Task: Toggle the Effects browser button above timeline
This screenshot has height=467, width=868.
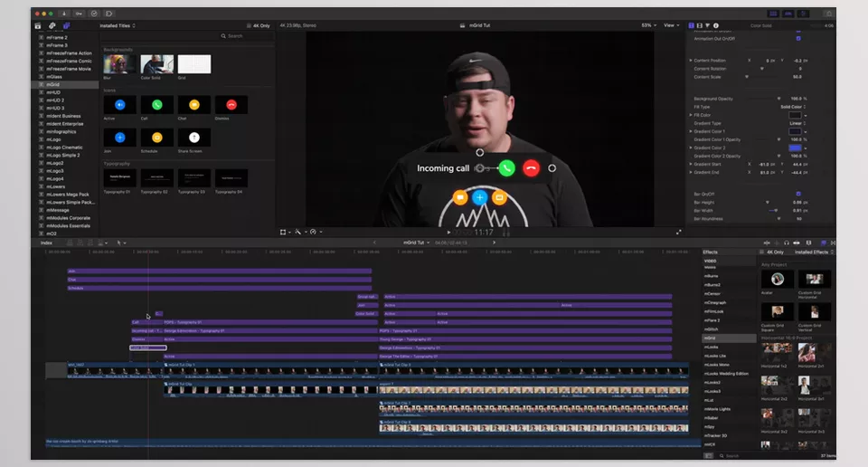Action: [x=824, y=243]
